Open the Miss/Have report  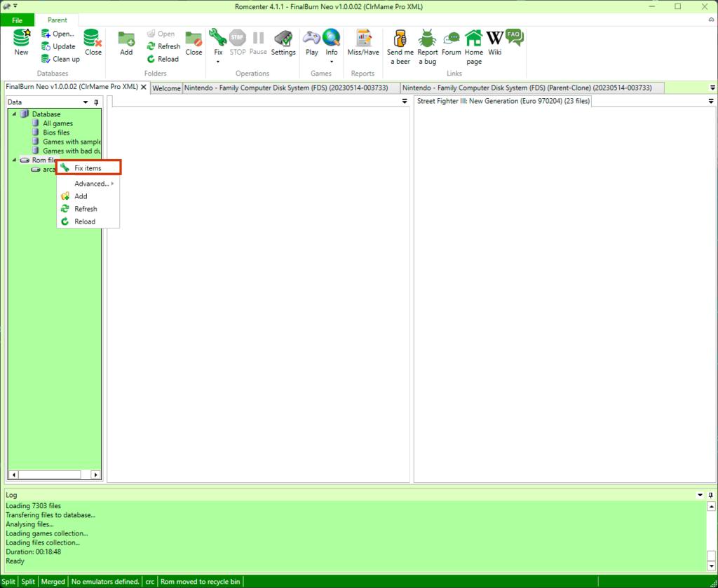(363, 42)
